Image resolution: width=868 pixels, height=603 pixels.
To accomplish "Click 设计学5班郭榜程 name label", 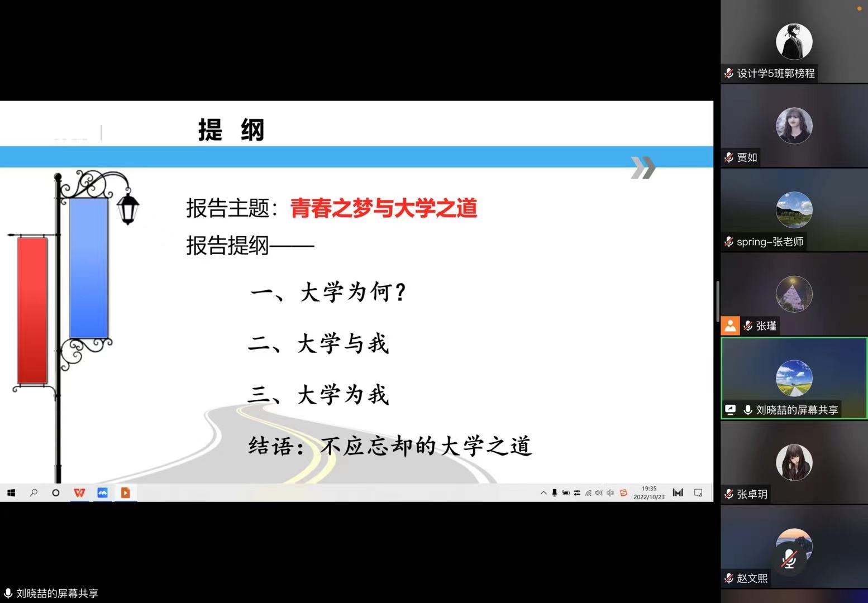I will [x=775, y=73].
